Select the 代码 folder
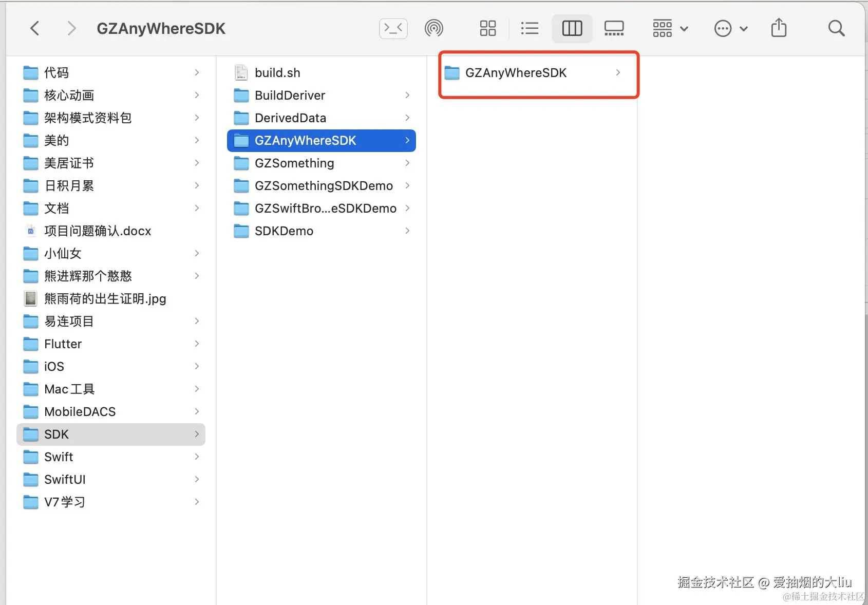 click(111, 73)
